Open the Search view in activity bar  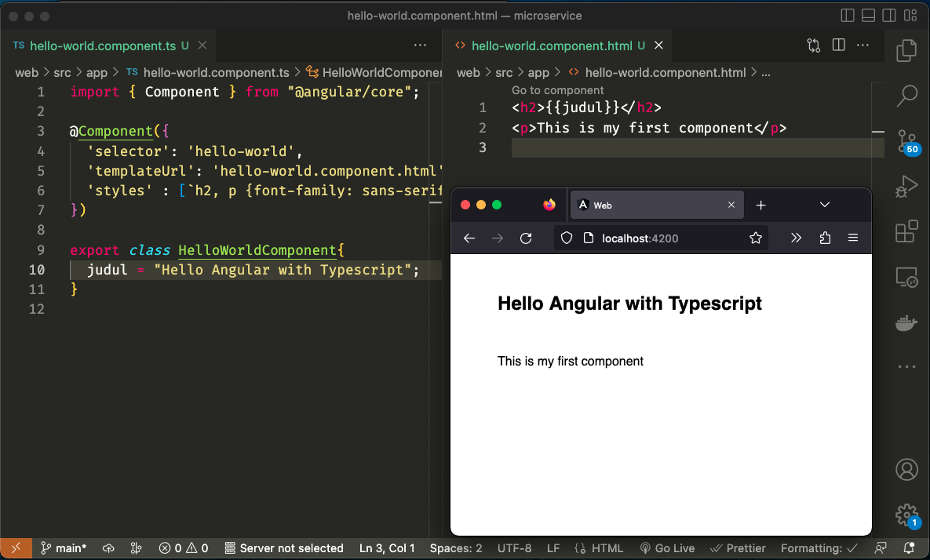coord(907,96)
